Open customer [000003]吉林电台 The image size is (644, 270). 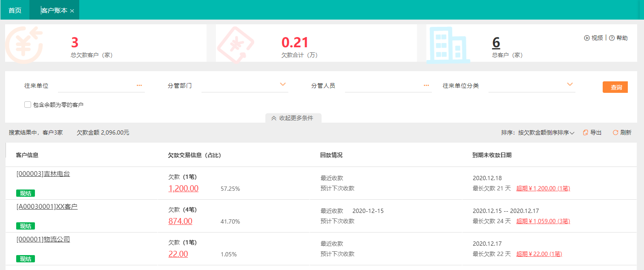click(43, 174)
